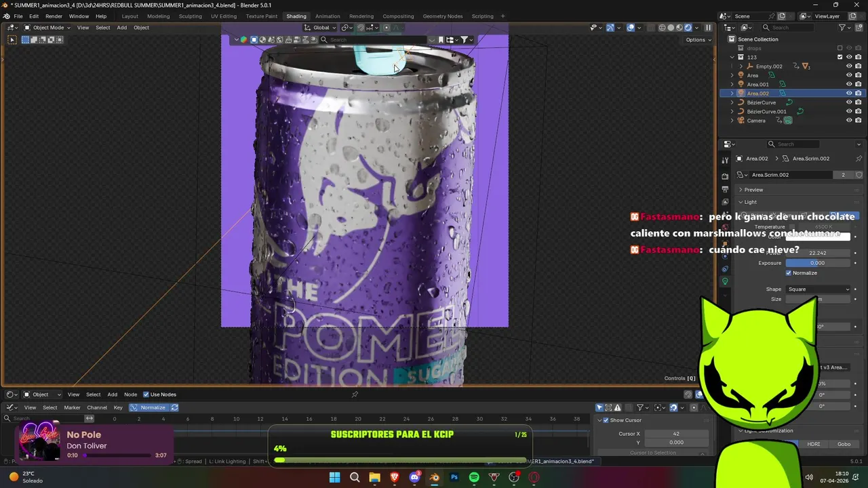This screenshot has height=488, width=868.
Task: Select solid viewport shading
Action: coord(671,28)
